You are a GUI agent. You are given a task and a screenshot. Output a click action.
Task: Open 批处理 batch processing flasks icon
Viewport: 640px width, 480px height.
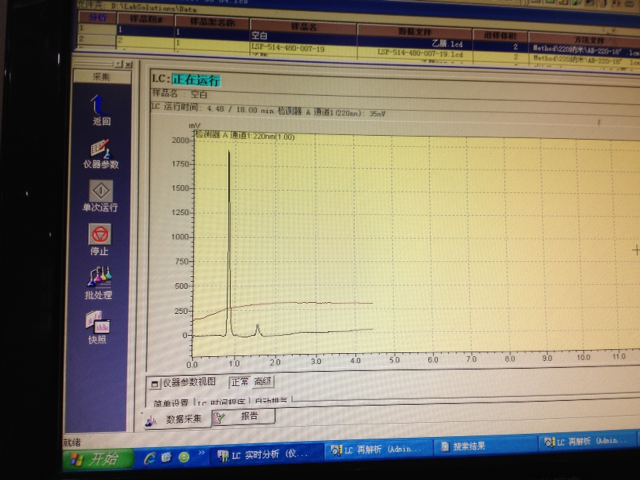click(x=99, y=277)
